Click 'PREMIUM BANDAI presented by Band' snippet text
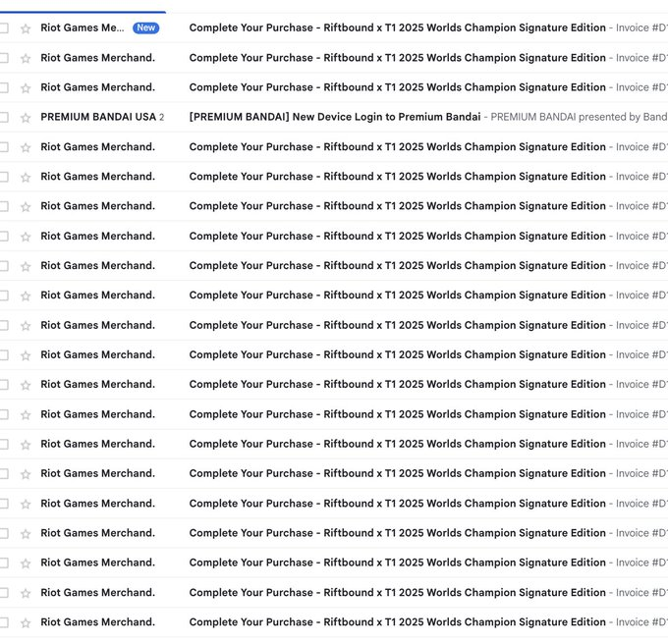Viewport: 668px width, 644px height. pyautogui.click(x=579, y=117)
